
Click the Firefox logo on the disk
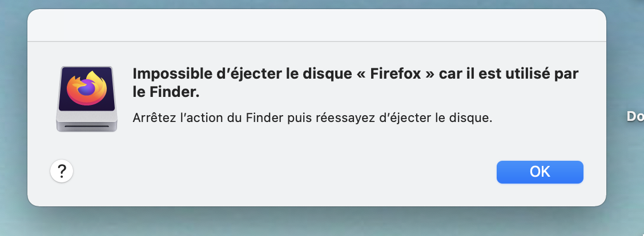coord(86,88)
